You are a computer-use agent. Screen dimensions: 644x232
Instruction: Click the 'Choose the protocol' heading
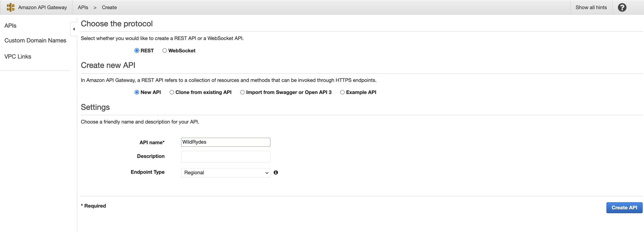click(117, 24)
